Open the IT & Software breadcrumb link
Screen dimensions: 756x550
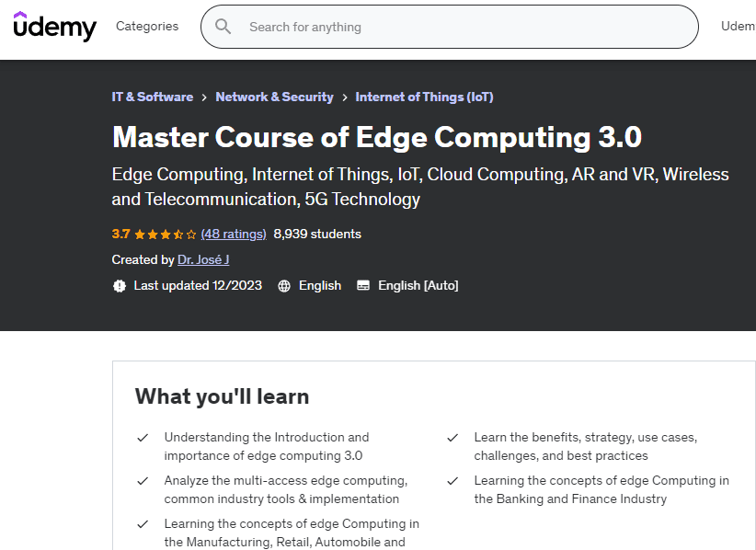153,97
